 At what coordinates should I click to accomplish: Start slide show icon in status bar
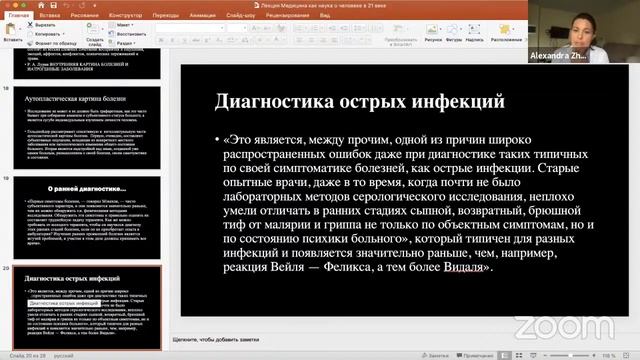point(533,356)
